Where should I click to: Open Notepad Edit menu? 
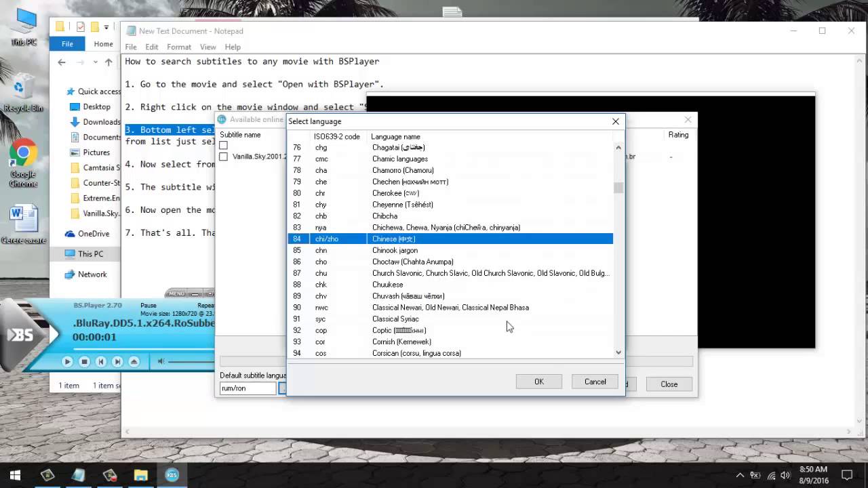coord(152,47)
